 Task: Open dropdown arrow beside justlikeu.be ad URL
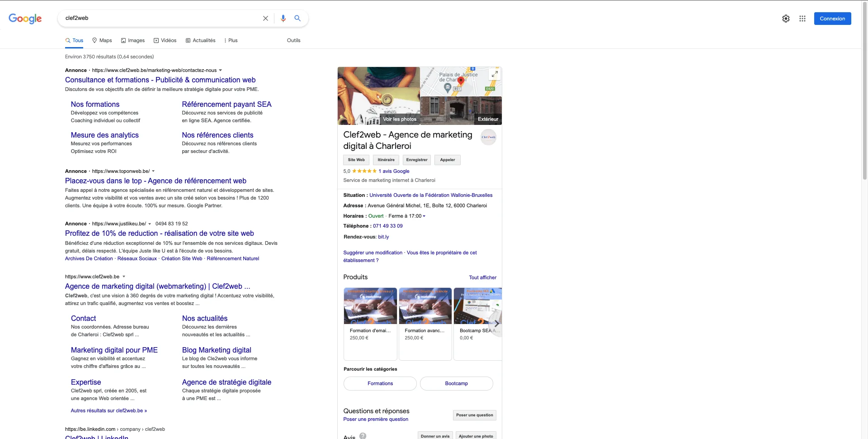[150, 224]
